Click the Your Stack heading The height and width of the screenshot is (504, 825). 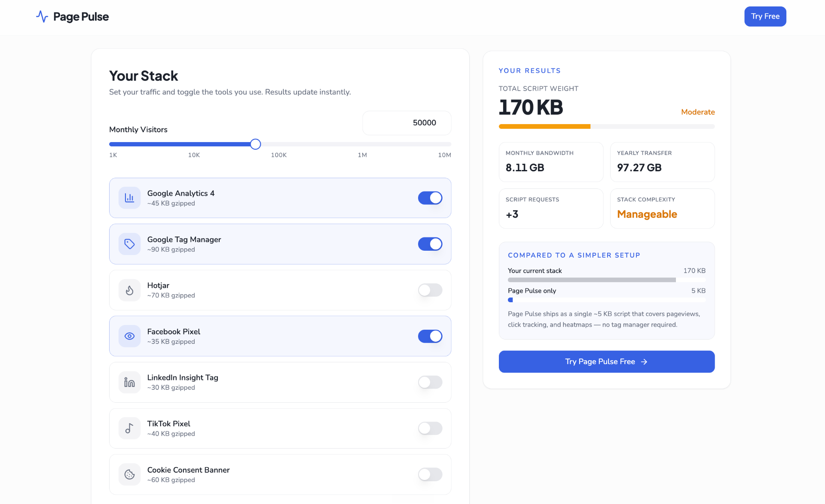[x=144, y=76]
